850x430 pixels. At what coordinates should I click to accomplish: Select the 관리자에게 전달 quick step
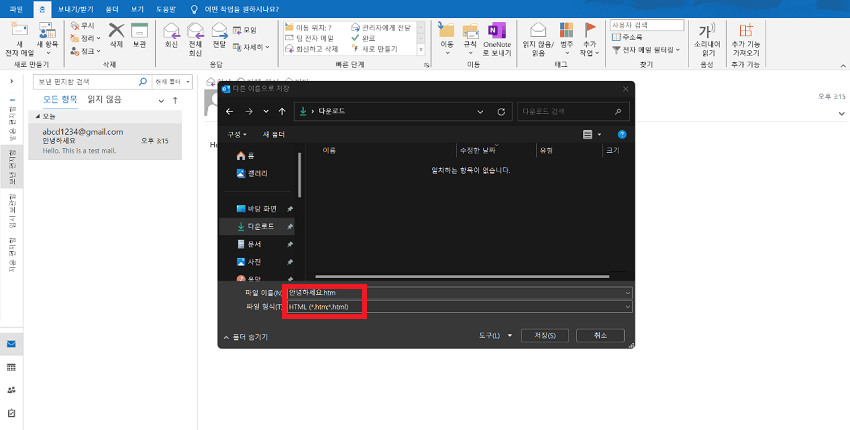381,27
